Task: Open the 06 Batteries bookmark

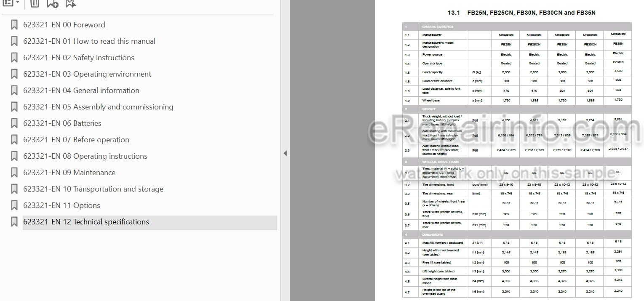Action: [x=62, y=123]
